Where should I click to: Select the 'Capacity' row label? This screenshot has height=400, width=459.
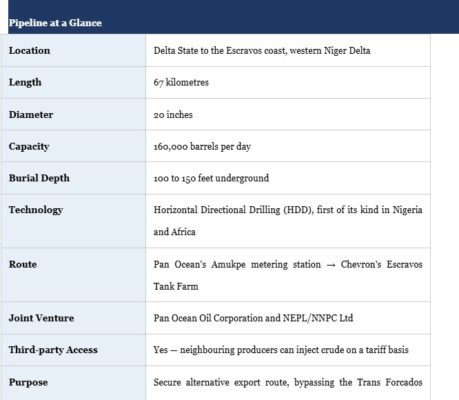tap(29, 146)
